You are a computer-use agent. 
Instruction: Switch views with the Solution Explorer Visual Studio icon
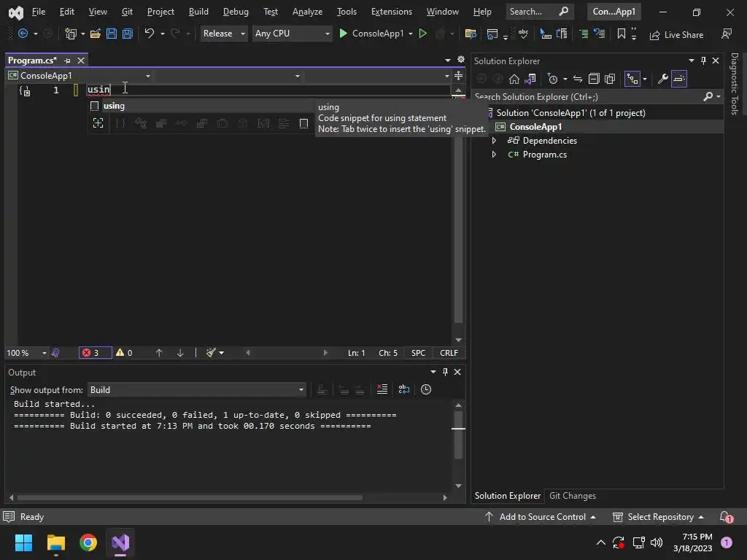pos(530,79)
